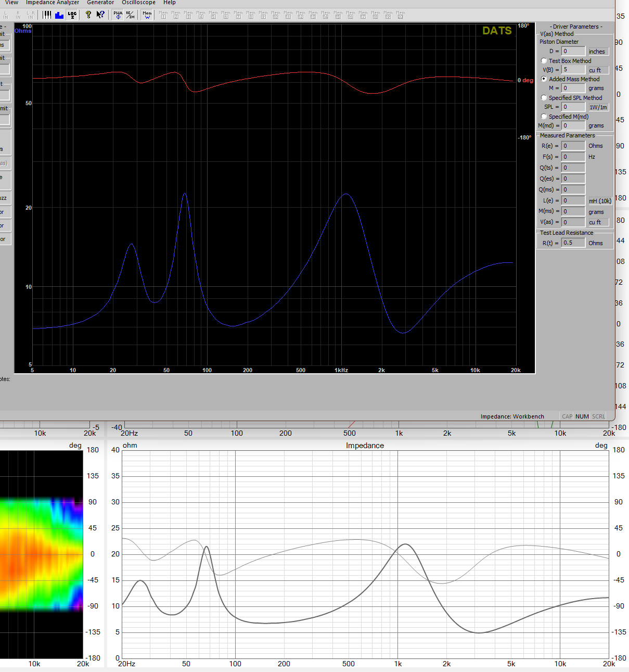Open the Oscilloscope menu

[138, 3]
